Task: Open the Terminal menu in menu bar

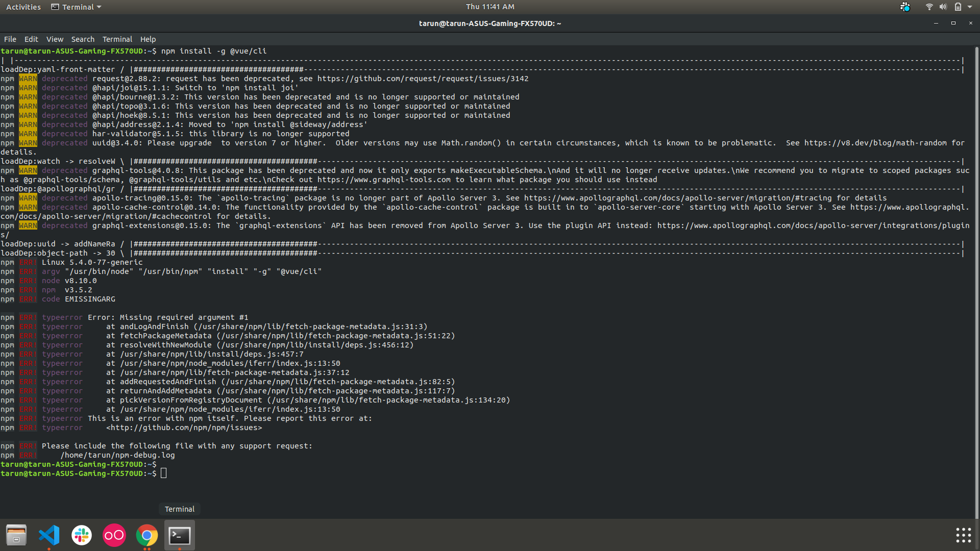Action: pyautogui.click(x=116, y=38)
